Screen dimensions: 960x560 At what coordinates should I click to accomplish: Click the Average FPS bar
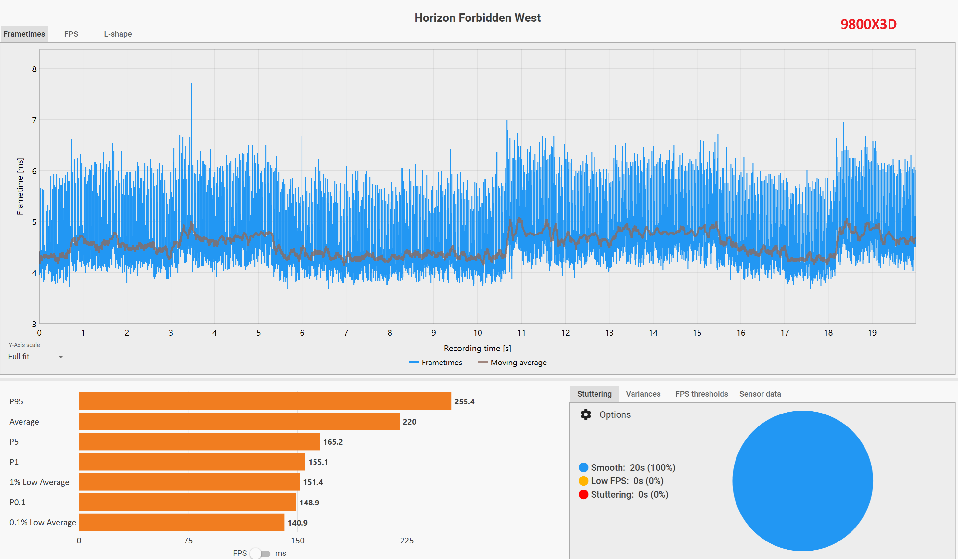239,422
